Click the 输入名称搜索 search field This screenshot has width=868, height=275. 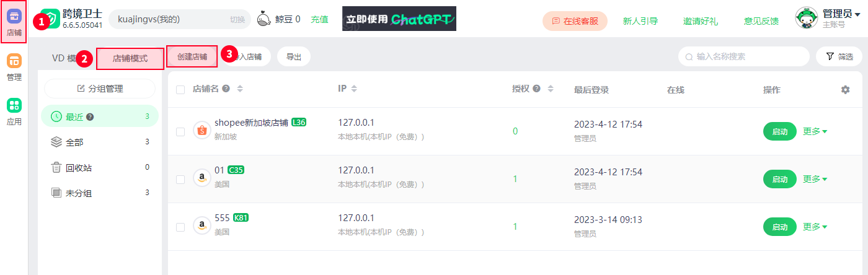pos(744,56)
